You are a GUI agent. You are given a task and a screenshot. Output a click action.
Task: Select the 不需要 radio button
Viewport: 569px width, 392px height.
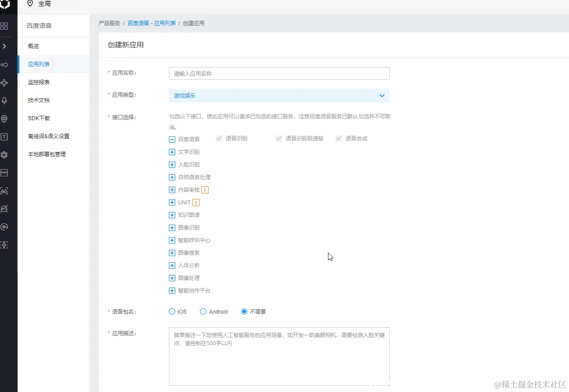tap(244, 311)
